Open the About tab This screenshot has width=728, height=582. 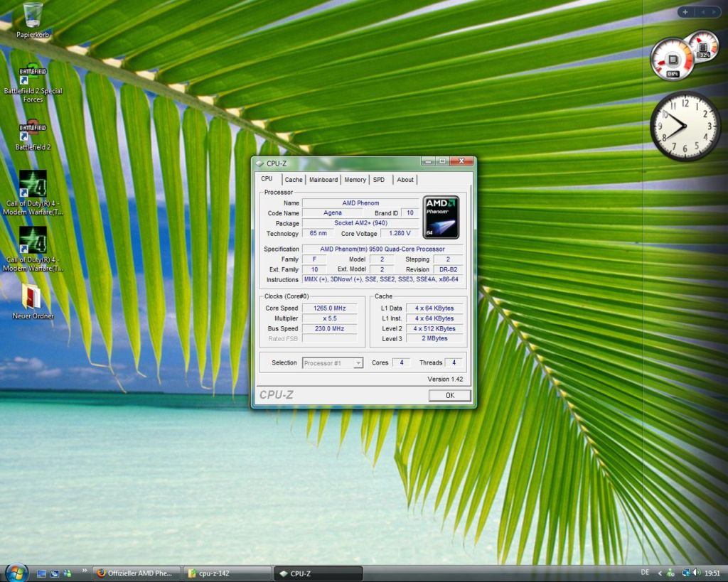[x=405, y=180]
